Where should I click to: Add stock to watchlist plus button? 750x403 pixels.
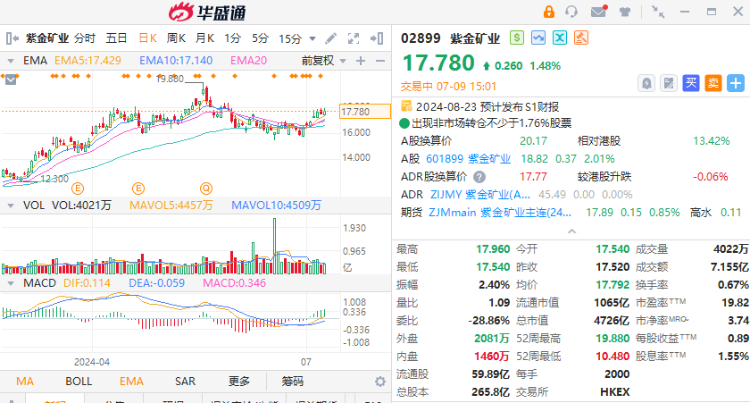click(x=736, y=83)
